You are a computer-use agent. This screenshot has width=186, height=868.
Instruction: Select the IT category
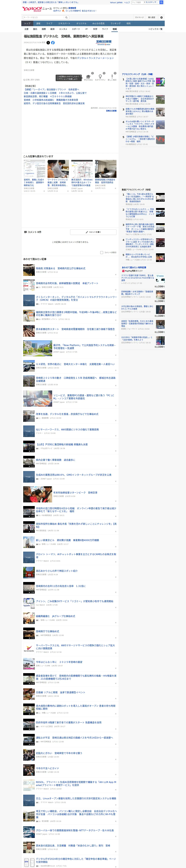point(86,29)
